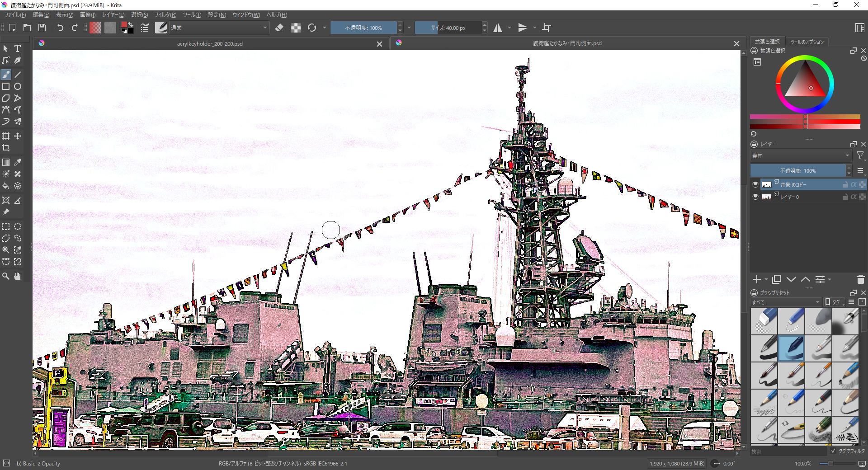Viewport: 868px width, 470px height.
Task: Select the Ellipse shape tool
Action: (x=18, y=86)
